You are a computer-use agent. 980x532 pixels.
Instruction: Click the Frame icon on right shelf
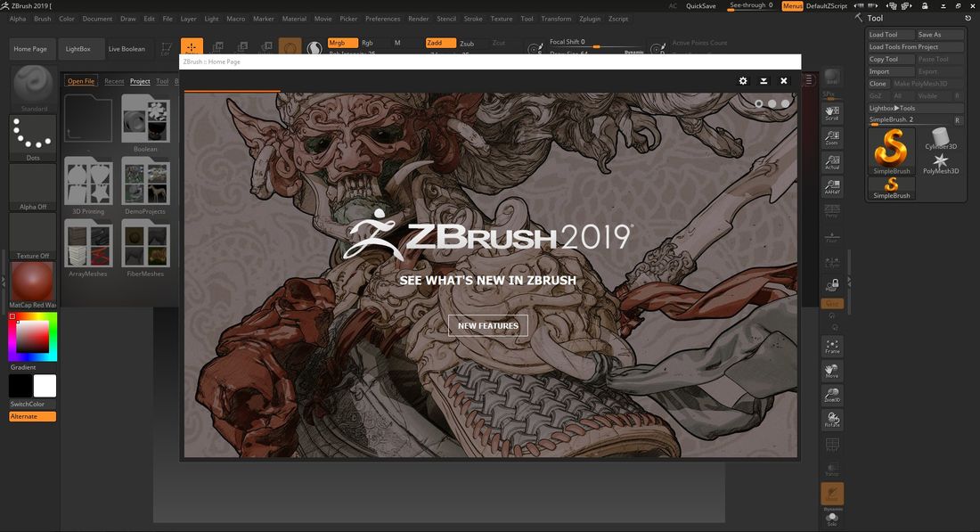point(832,343)
